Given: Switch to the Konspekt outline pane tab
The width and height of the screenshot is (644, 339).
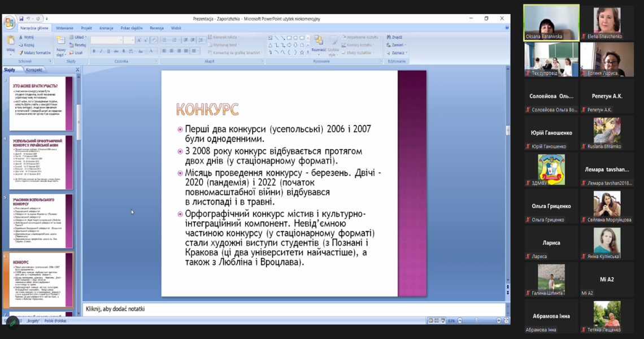Looking at the screenshot, I should pyautogui.click(x=34, y=70).
